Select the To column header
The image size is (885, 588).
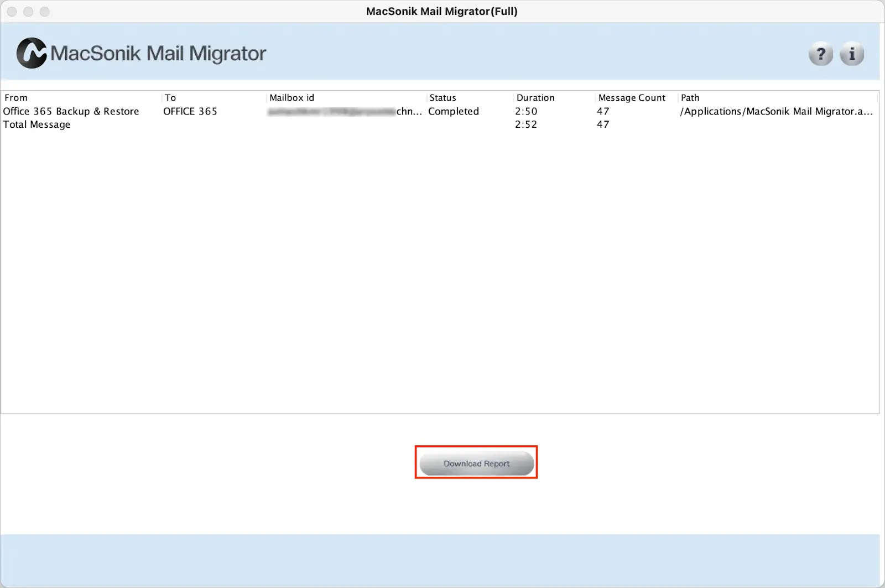[x=214, y=97]
